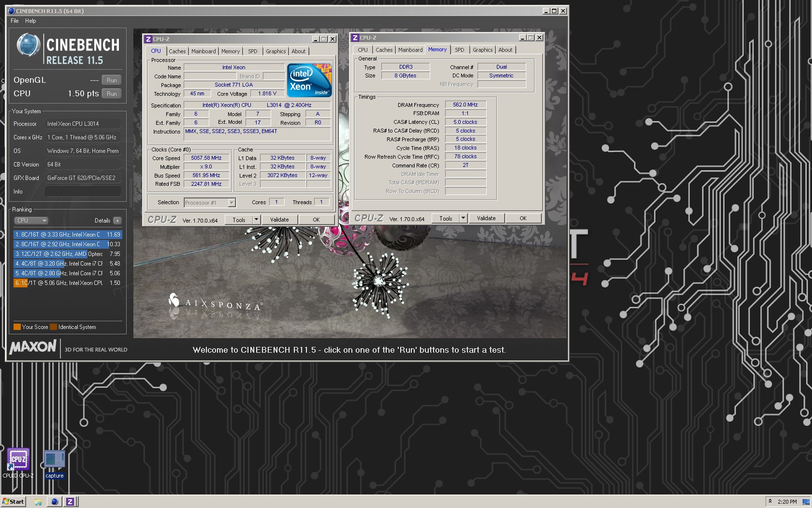Switch to About tab in right CPU-Z window
This screenshot has width=812, height=508.
[506, 50]
